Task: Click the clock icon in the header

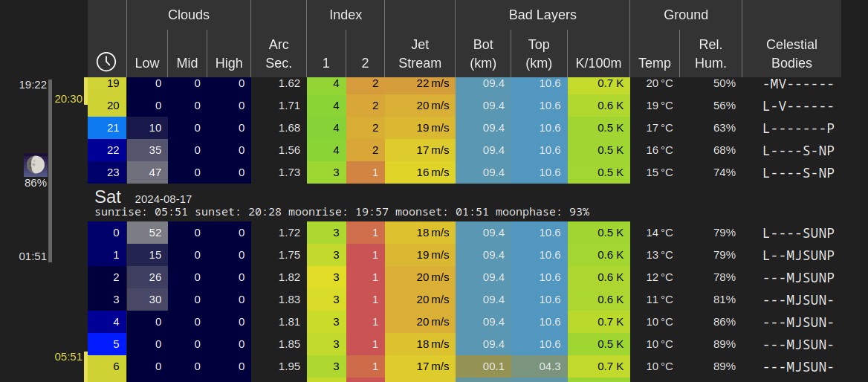Action: pos(106,62)
